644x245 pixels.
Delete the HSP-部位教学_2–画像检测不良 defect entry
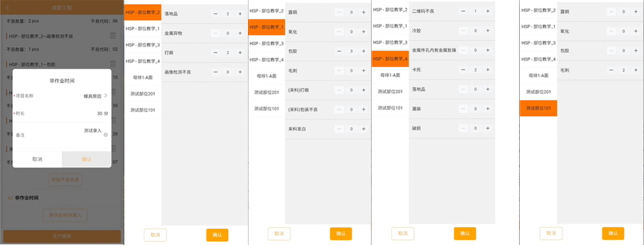113,35
